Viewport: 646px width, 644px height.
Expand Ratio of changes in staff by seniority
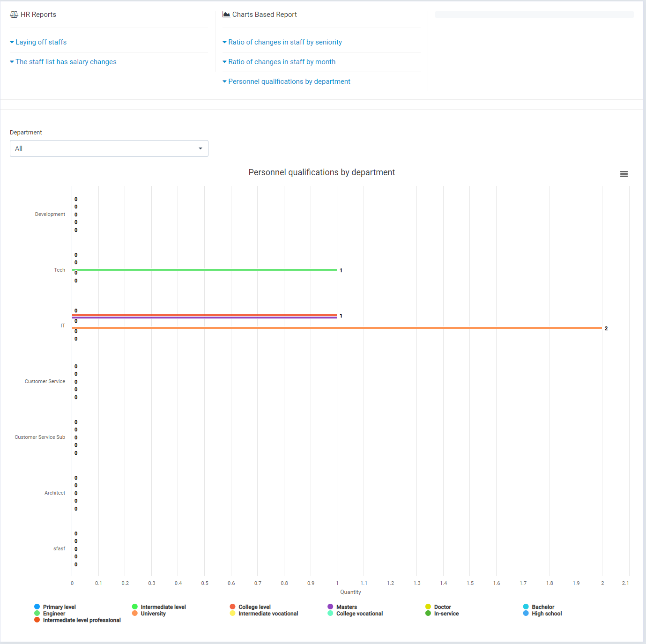pos(282,42)
